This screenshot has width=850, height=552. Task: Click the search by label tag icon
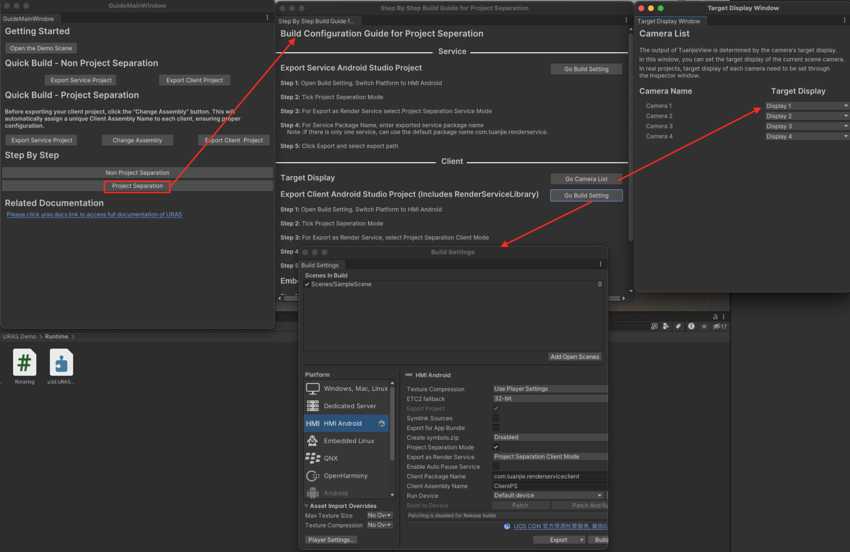[x=678, y=326]
